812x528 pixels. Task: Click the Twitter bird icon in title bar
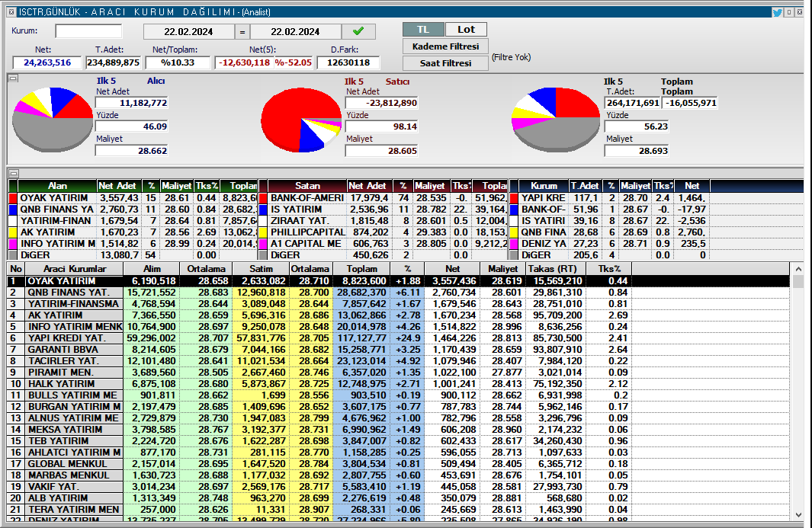tap(777, 12)
